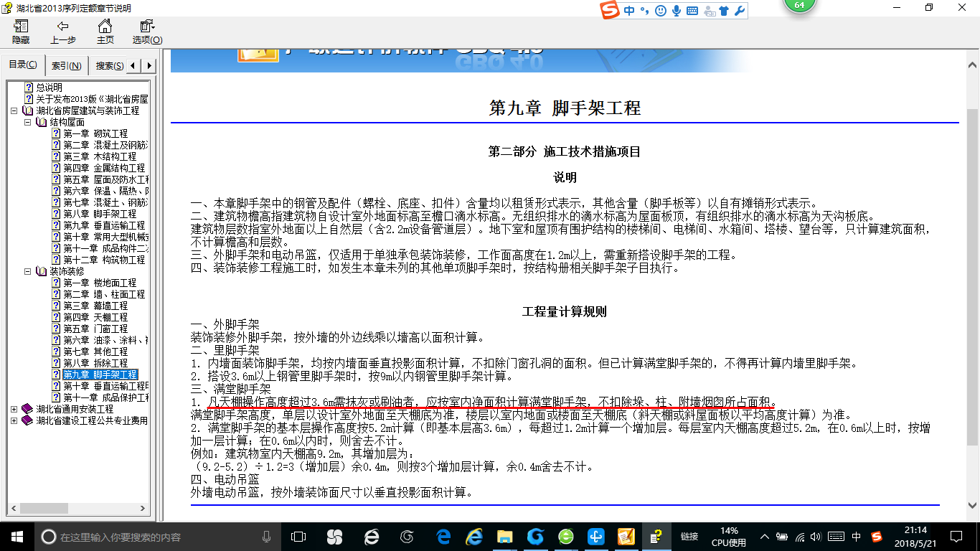Switch to the 搜索(S) tab
980x551 pixels.
(108, 66)
